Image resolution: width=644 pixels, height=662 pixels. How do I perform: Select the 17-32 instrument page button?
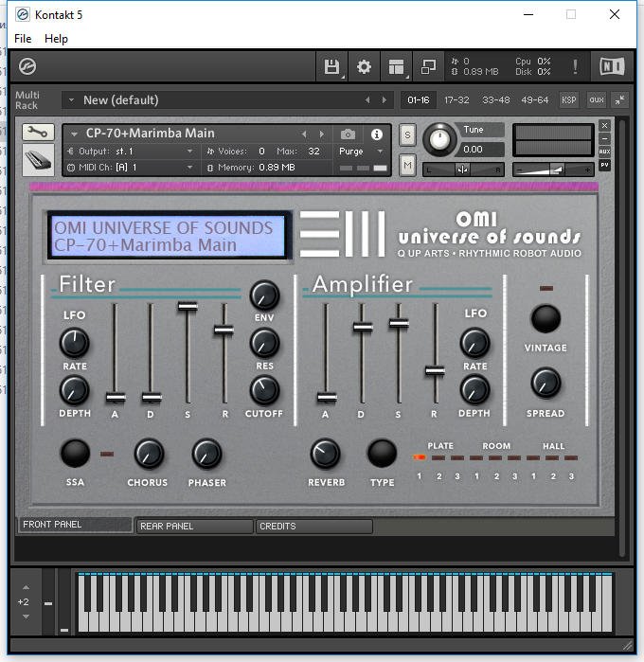[456, 100]
